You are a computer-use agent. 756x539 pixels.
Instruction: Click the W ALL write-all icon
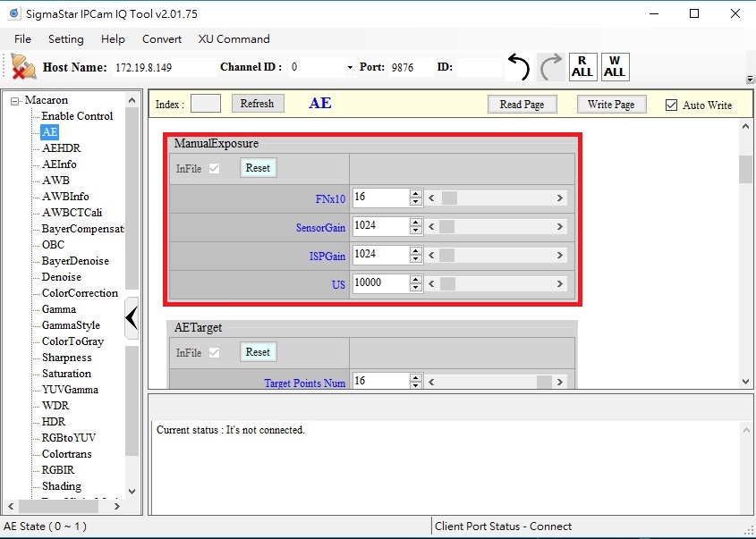(614, 67)
